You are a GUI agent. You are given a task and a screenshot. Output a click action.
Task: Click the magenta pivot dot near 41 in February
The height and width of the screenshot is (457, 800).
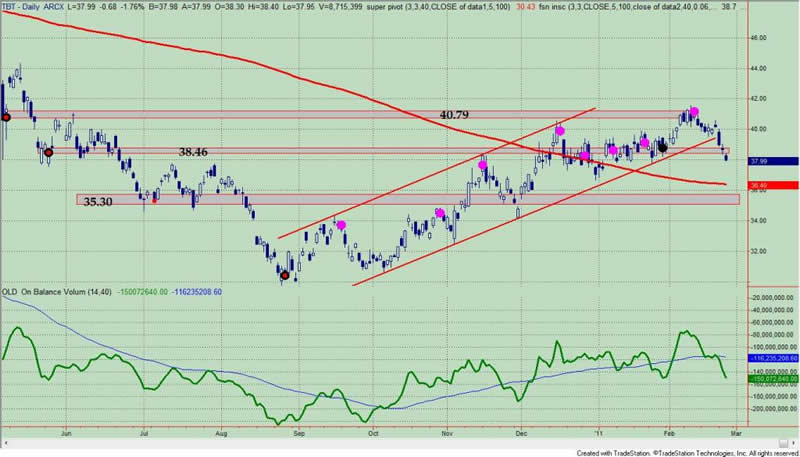click(693, 111)
